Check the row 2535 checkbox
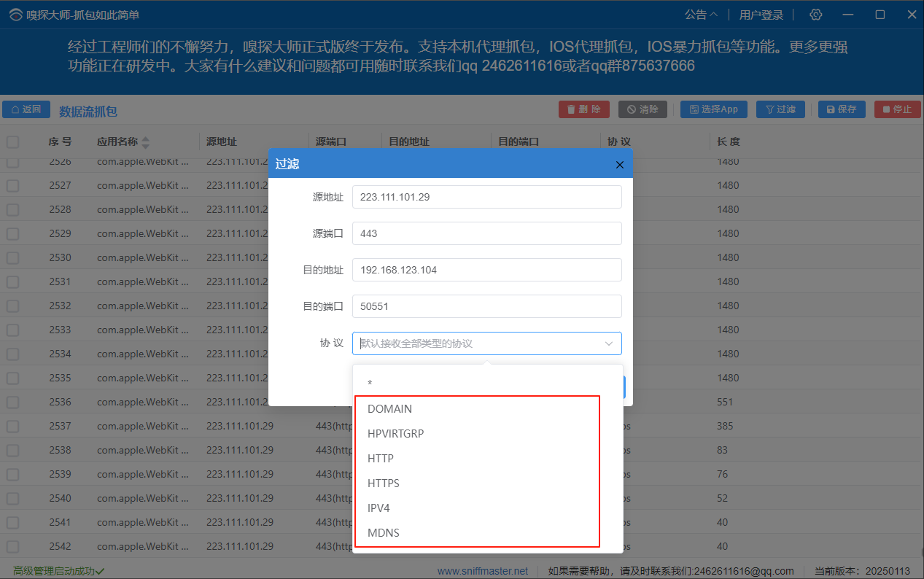Image resolution: width=924 pixels, height=579 pixels. (13, 378)
